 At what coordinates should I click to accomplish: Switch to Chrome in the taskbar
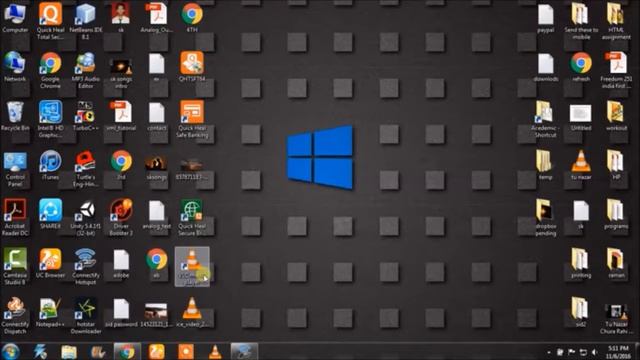[x=127, y=351]
